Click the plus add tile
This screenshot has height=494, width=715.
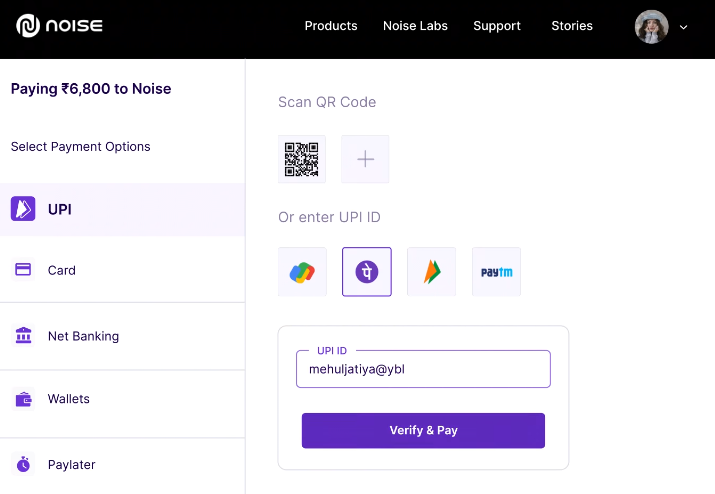365,159
